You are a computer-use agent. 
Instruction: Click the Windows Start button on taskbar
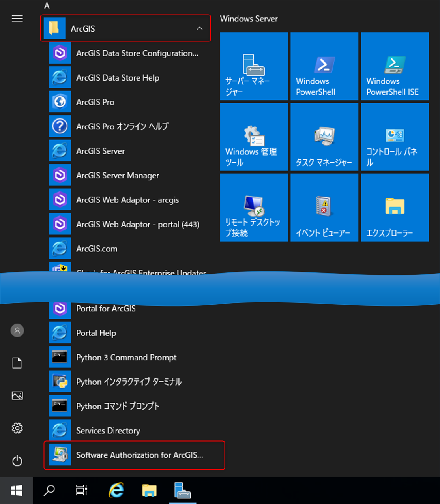coord(17,491)
